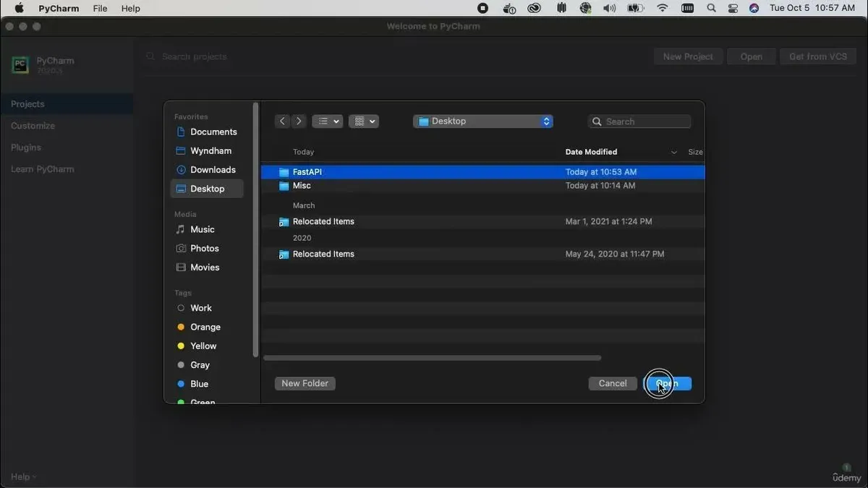Select Documents in Favorites sidebar
Viewport: 868px width, 488px height.
click(207, 132)
